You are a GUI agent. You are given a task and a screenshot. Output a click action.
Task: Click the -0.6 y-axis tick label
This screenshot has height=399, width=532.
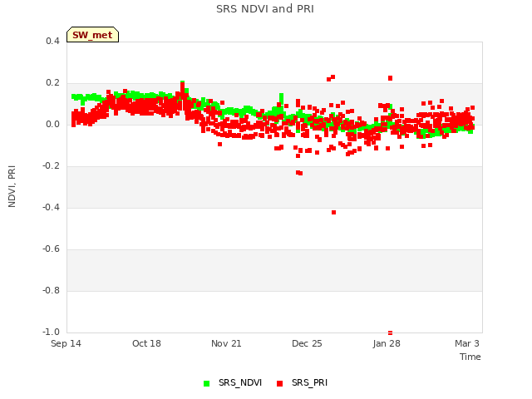pyautogui.click(x=51, y=249)
